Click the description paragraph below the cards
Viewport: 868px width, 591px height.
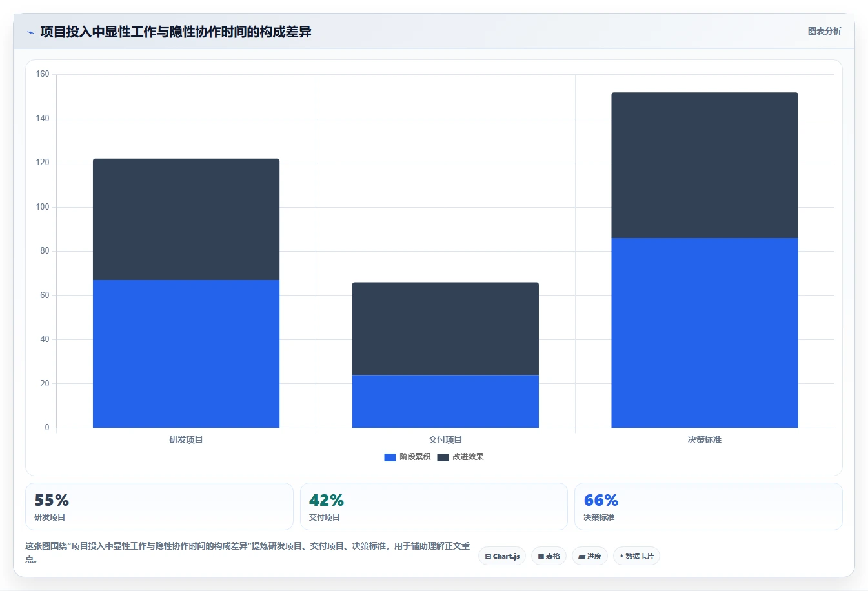pos(248,552)
